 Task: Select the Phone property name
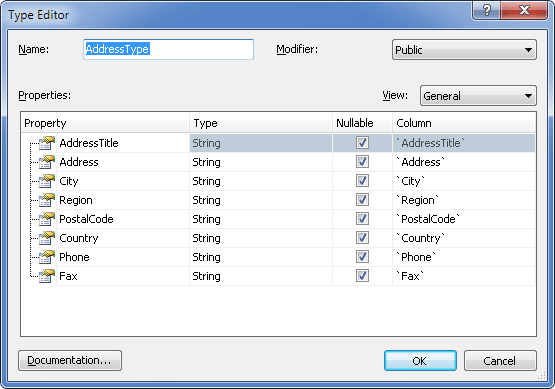[x=74, y=257]
